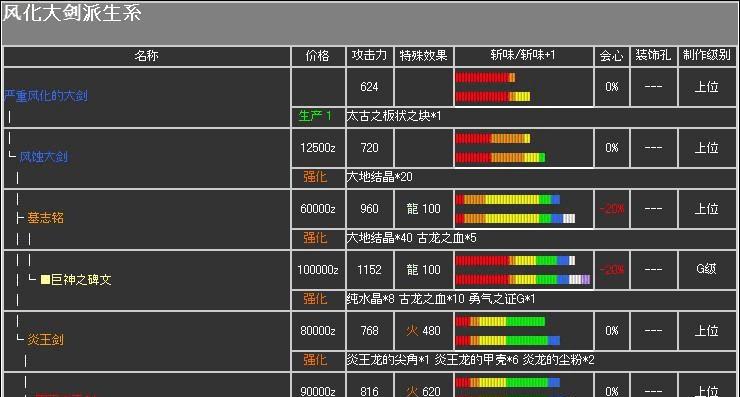Click the 攻击力 column header
This screenshot has width=740, height=397.
tap(370, 56)
